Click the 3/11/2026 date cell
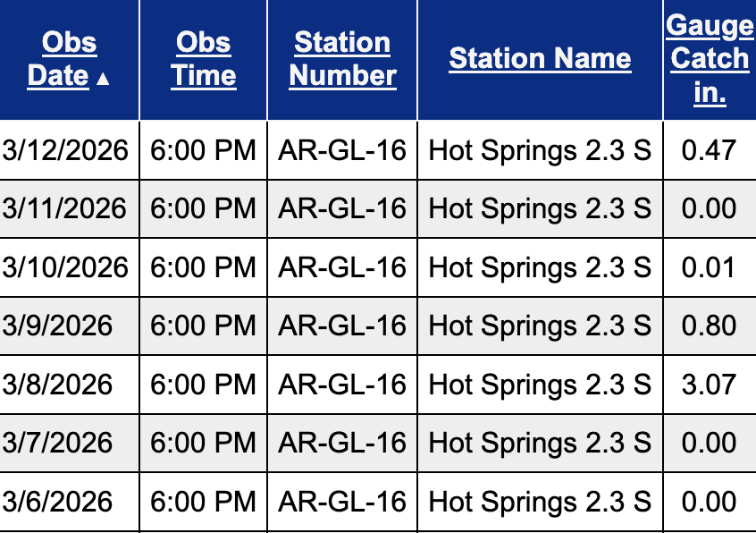This screenshot has height=533, width=756. [65, 208]
